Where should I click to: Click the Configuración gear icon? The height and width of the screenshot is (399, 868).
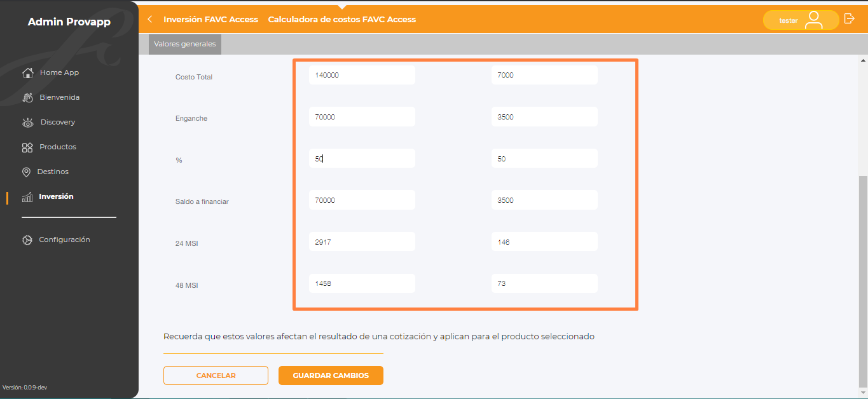[x=27, y=240]
